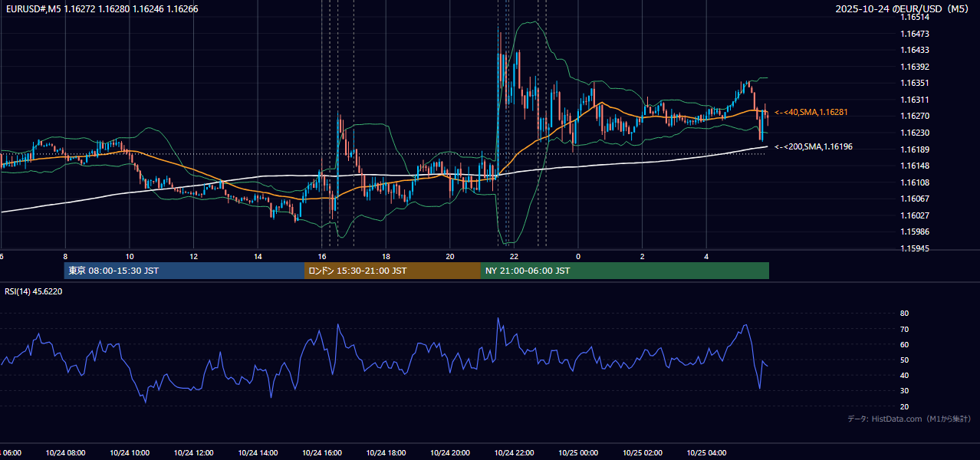Click hour label 14 under the price chart

[x=258, y=257]
